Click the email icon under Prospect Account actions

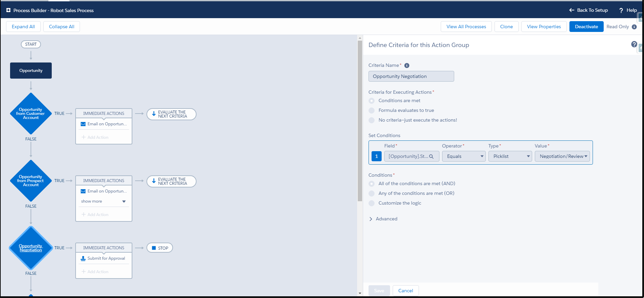tap(83, 191)
